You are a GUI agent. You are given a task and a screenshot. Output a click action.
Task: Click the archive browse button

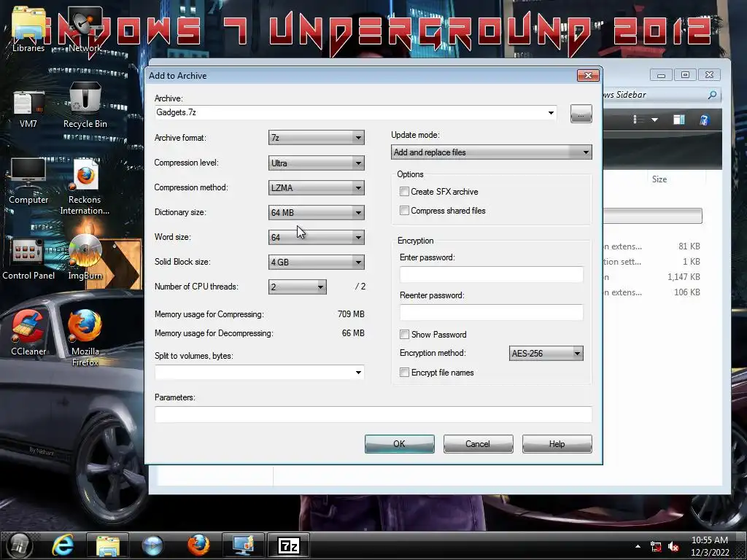tap(581, 114)
